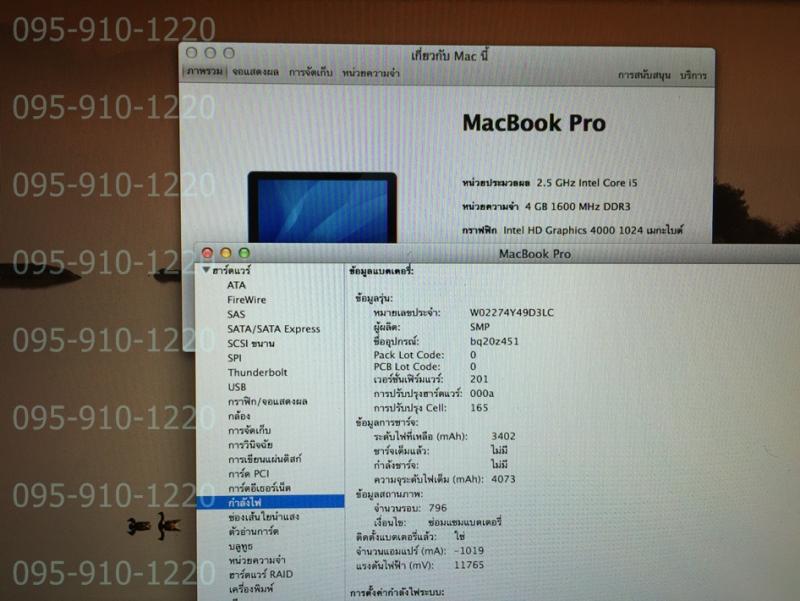Open the การจัดเก็บ tab in About This Mac
Viewport: 800px width, 601px height.
coord(310,72)
